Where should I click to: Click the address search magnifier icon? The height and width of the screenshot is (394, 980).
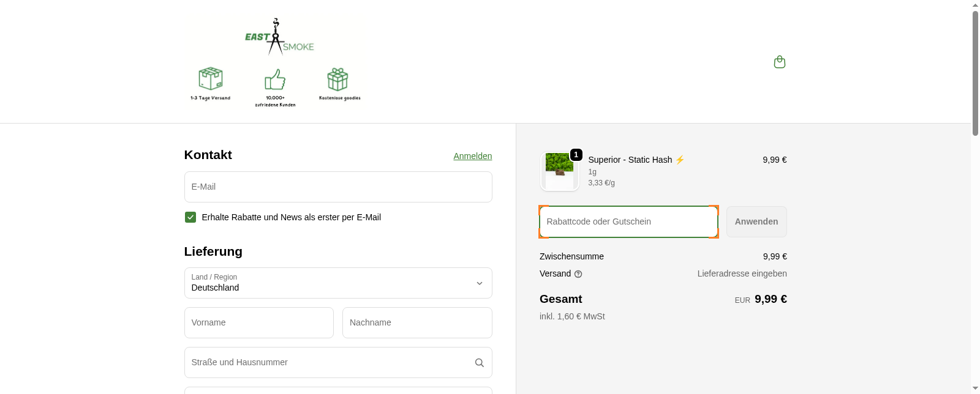pos(480,363)
